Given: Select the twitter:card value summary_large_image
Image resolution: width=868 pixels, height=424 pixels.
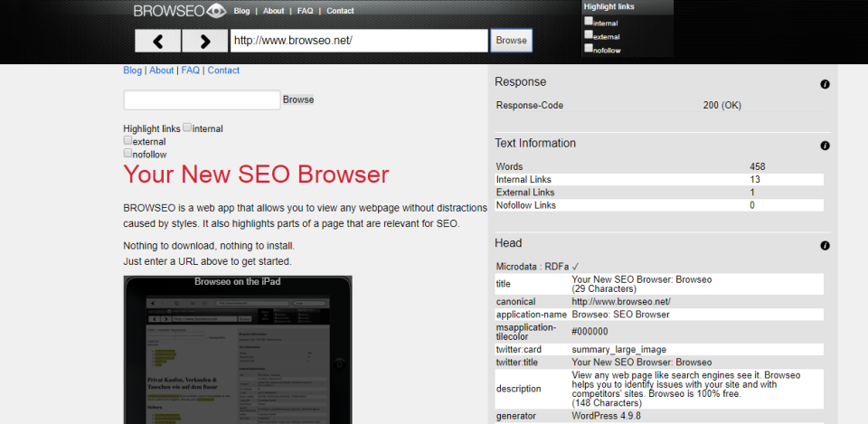Looking at the screenshot, I should 618,350.
